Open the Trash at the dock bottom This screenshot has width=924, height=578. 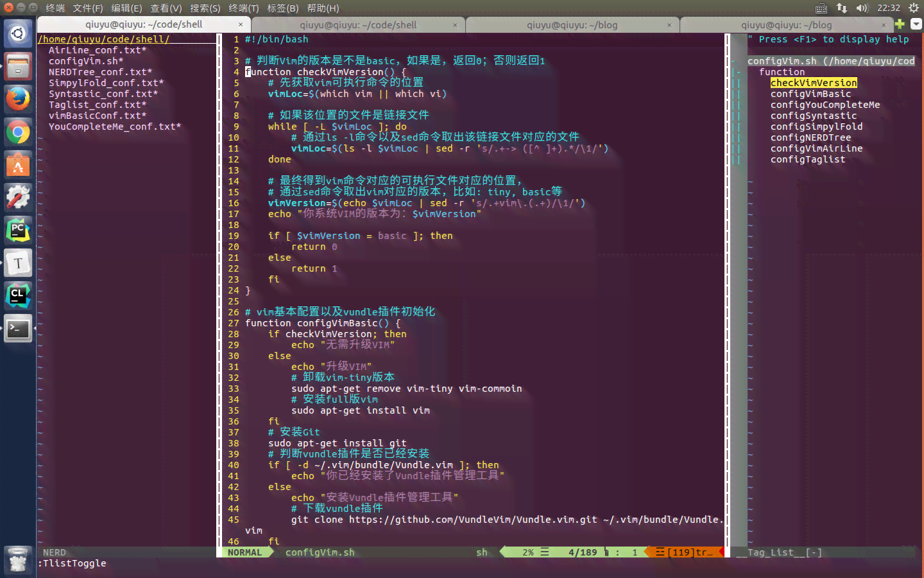click(18, 560)
